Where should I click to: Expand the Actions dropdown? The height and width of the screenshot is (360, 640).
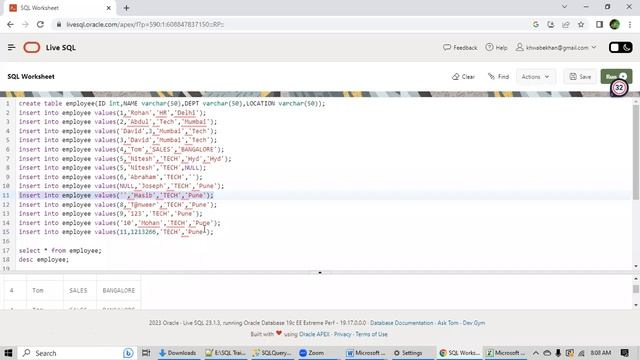[x=535, y=76]
